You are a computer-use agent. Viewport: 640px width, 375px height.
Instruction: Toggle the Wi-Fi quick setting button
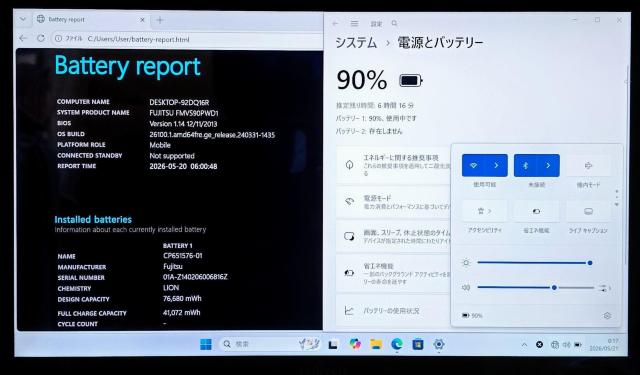[474, 166]
